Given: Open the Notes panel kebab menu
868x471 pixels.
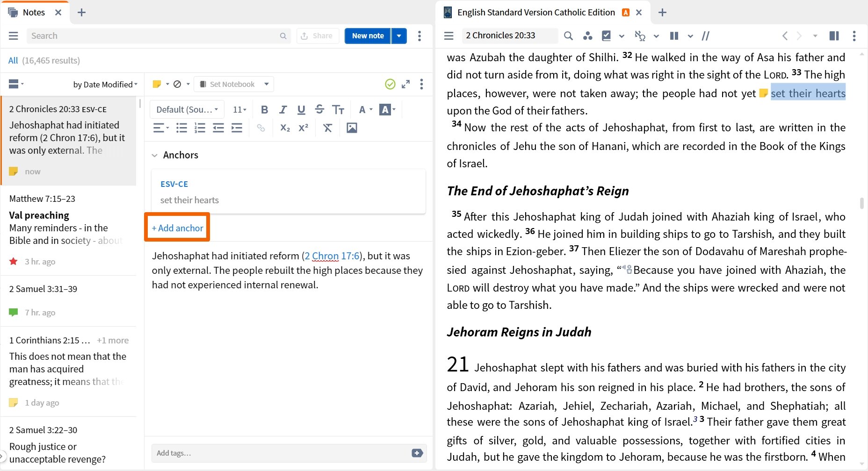Looking at the screenshot, I should (x=420, y=36).
